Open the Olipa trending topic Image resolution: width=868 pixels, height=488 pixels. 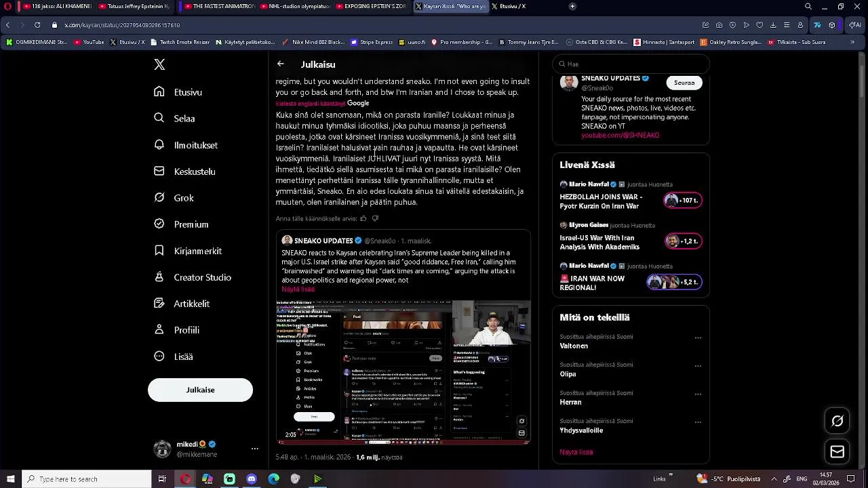coord(568,374)
